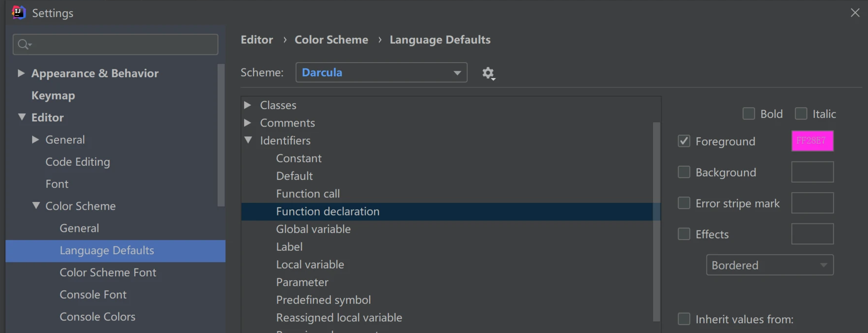Open the Bordered effects dropdown
This screenshot has height=333, width=868.
(x=769, y=265)
